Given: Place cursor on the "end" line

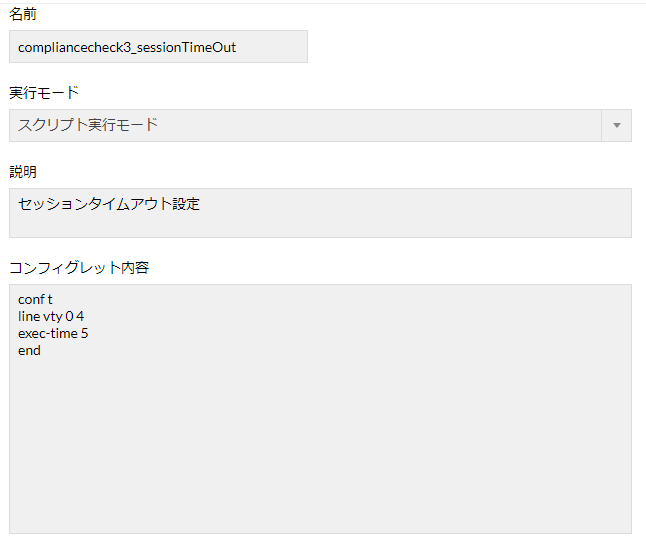Looking at the screenshot, I should coord(29,350).
